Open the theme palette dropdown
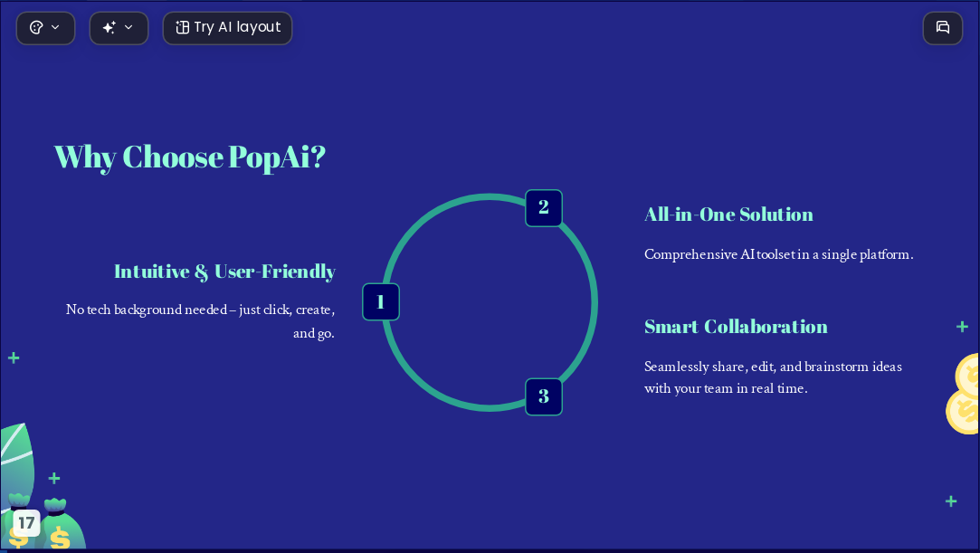 45,28
